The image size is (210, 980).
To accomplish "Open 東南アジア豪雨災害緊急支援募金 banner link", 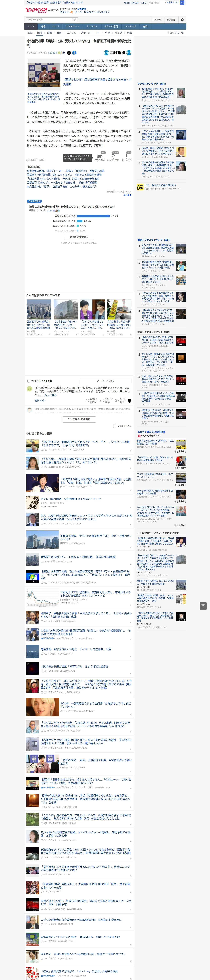I will pos(54,2).
